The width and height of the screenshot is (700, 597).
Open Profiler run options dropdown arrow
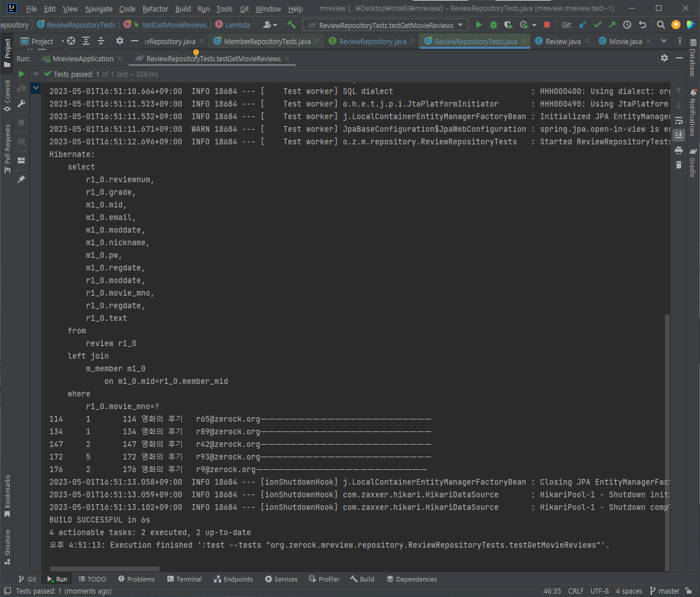coord(534,25)
